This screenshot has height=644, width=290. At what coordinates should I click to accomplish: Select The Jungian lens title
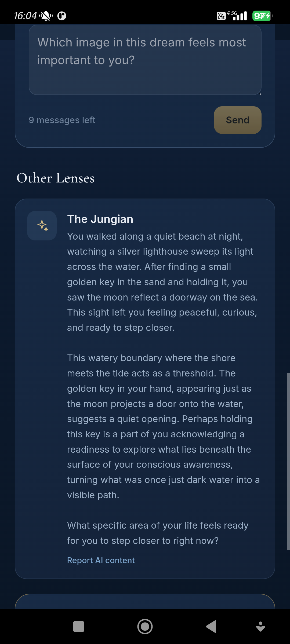[100, 219]
